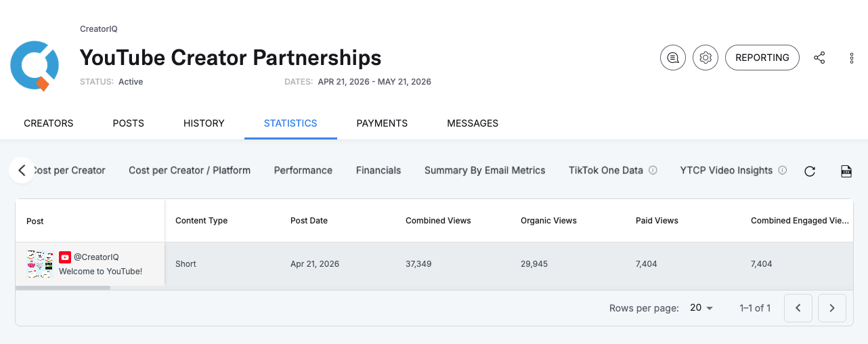Screen dimensions: 868x344
Task: Open the vertical three-dot more menu
Action: coord(852,58)
